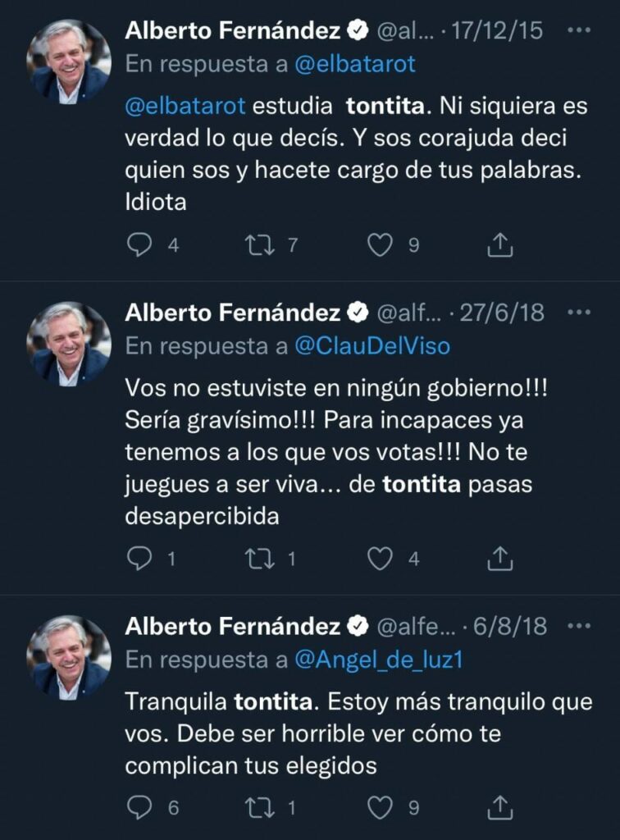Reply to the tweet answering @ClauDelViso
620x840 pixels.
coord(140,559)
